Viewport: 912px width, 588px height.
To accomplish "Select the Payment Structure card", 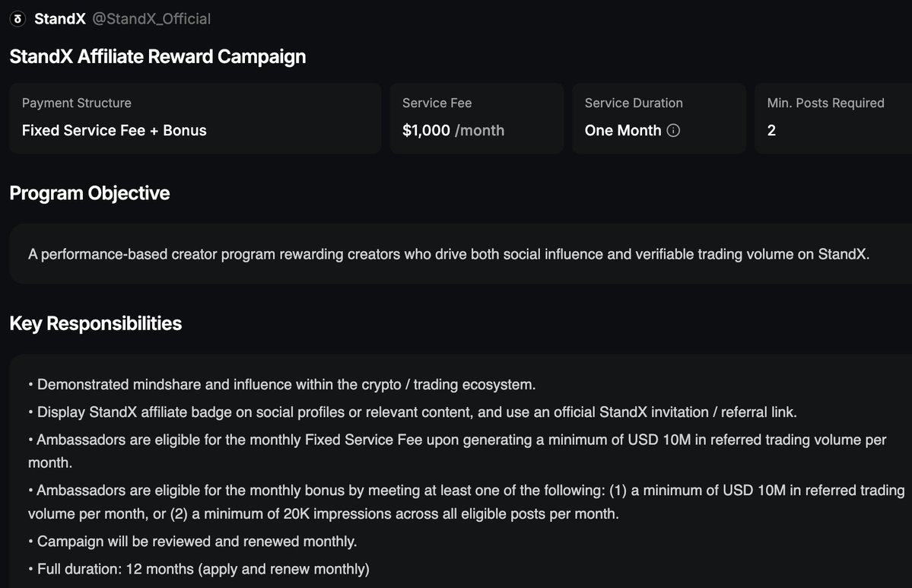I will [195, 117].
